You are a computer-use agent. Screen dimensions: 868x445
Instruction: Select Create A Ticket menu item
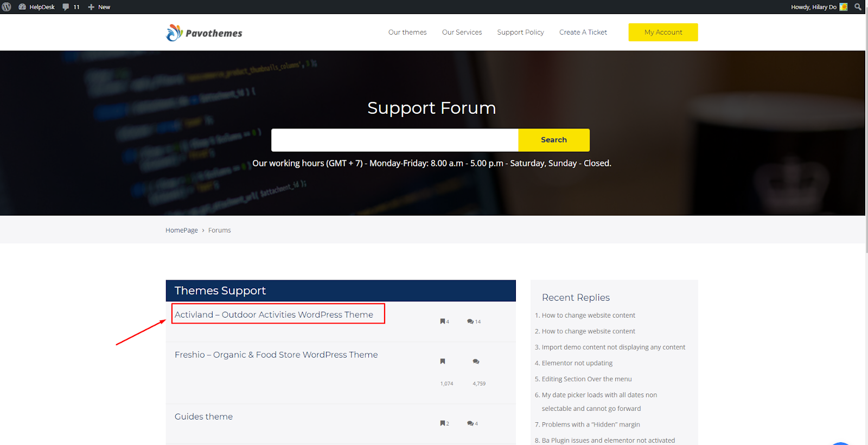tap(583, 33)
